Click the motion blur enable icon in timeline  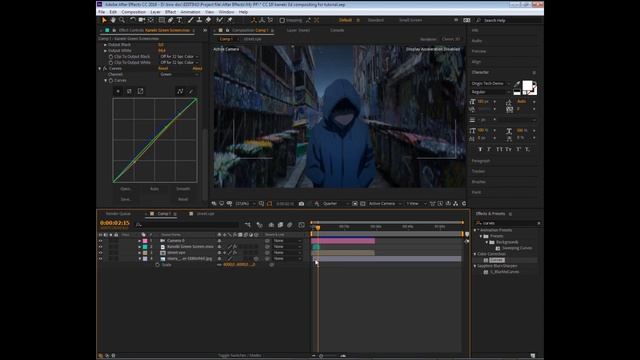[290, 225]
